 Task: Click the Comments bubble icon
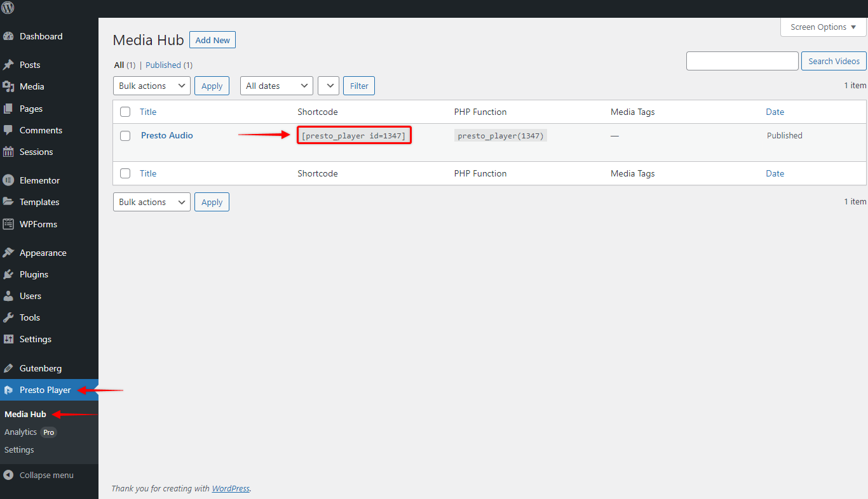pos(8,130)
